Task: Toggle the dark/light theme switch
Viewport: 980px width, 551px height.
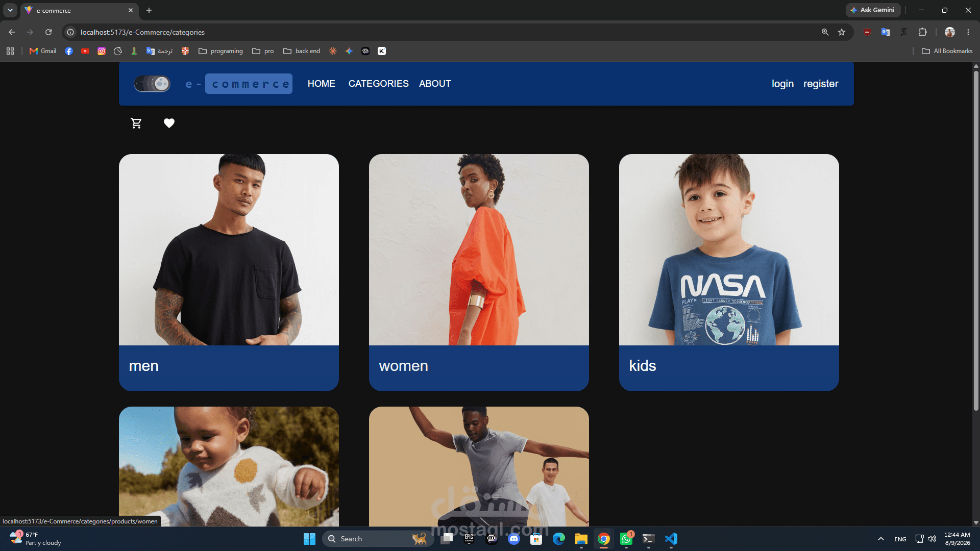Action: pos(152,84)
